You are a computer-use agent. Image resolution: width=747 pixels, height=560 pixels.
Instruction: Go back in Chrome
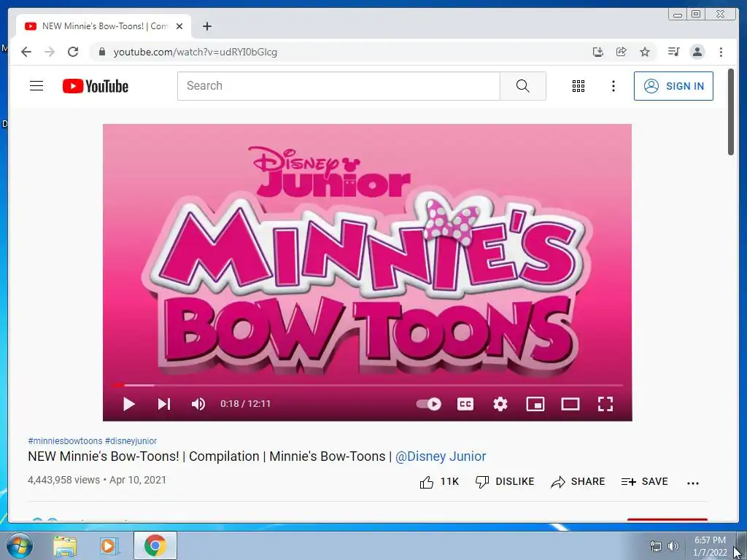click(26, 52)
